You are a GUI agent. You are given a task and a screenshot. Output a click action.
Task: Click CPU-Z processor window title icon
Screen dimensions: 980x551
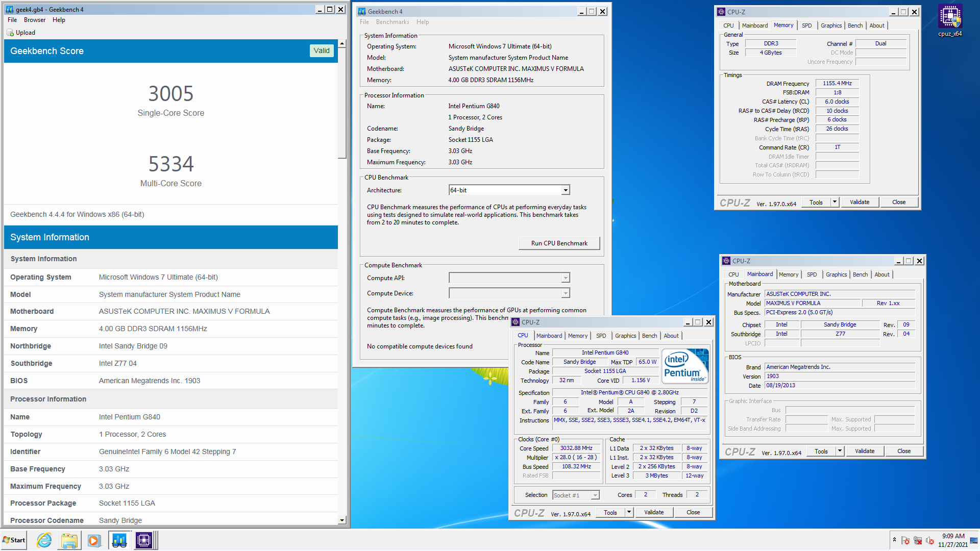pos(516,322)
